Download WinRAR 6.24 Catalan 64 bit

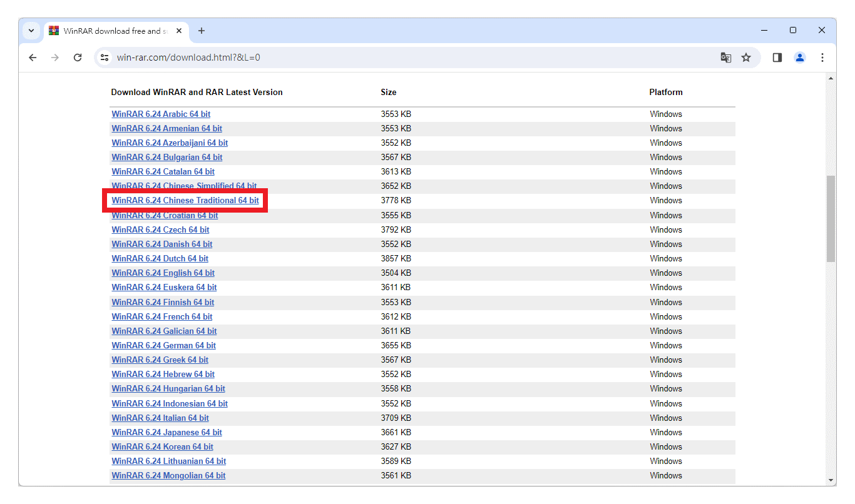click(x=163, y=171)
